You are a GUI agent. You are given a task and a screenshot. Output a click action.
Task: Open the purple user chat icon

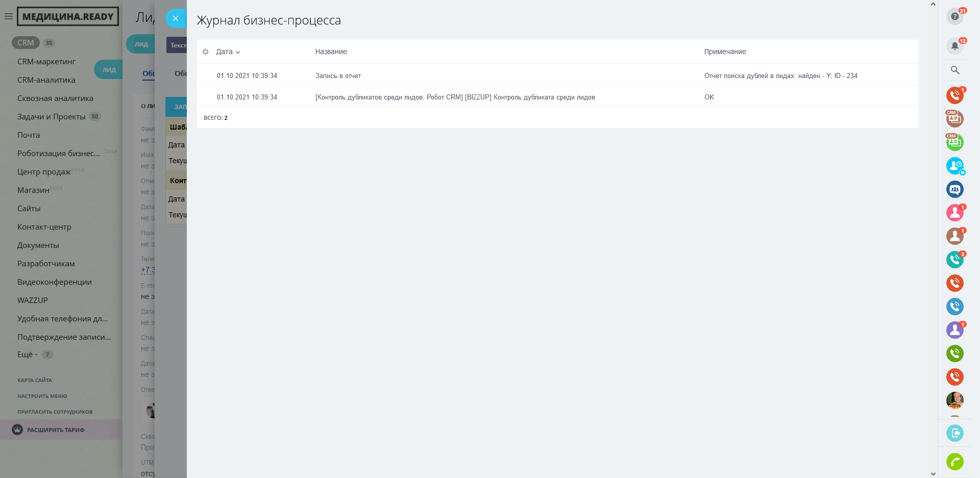[x=955, y=330]
